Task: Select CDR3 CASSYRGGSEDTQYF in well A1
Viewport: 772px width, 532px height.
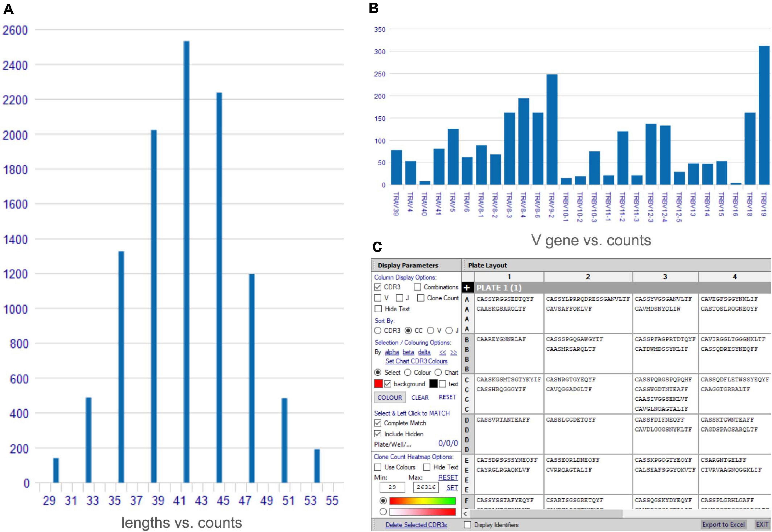Action: 505,299
